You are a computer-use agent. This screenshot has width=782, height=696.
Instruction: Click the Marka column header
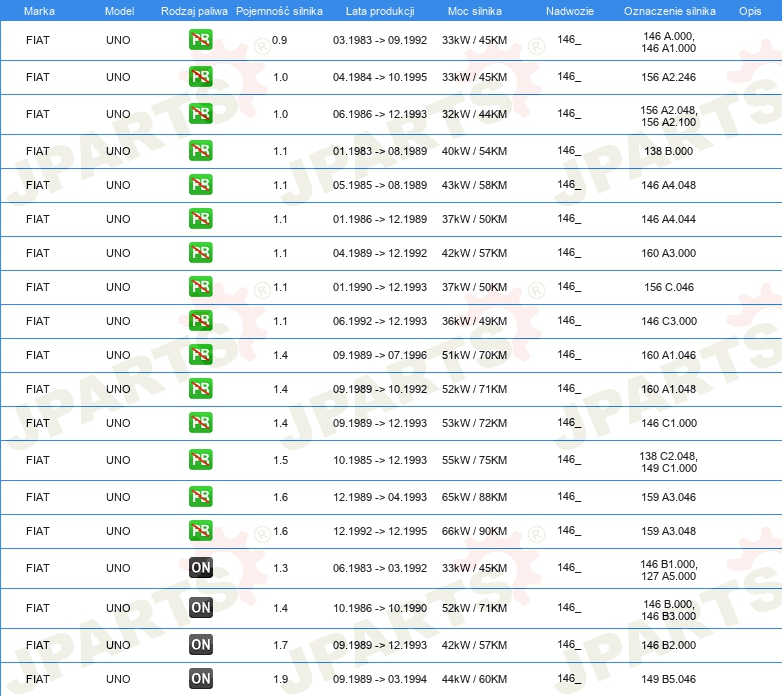38,10
